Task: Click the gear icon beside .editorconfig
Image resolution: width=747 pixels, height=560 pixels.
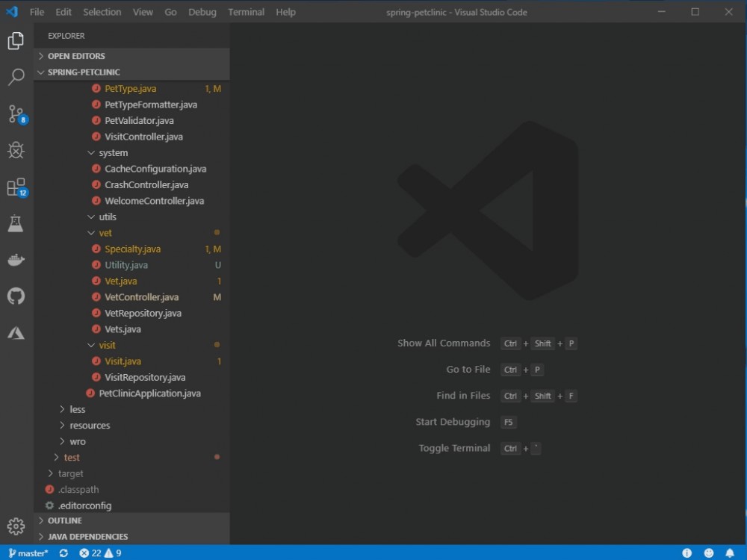Action: (49, 505)
